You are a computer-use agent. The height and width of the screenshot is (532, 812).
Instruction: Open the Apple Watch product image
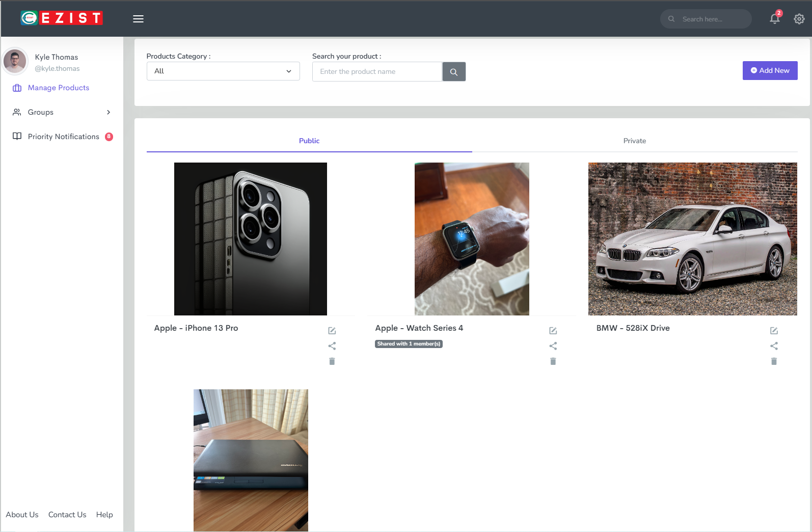click(472, 239)
